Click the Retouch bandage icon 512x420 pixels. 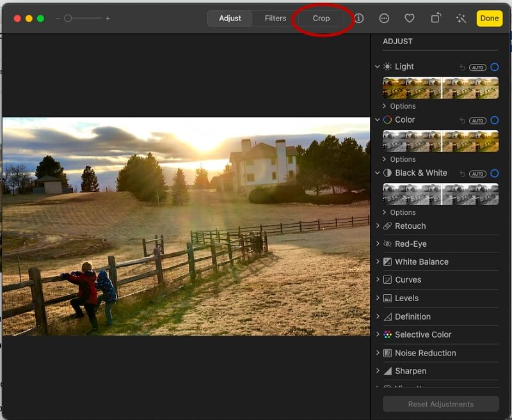[387, 226]
